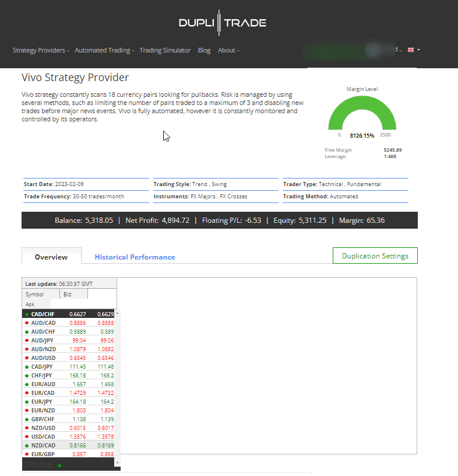This screenshot has width=458, height=476.
Task: Click the symbol list scrollbar down arrow
Action: pos(118,463)
